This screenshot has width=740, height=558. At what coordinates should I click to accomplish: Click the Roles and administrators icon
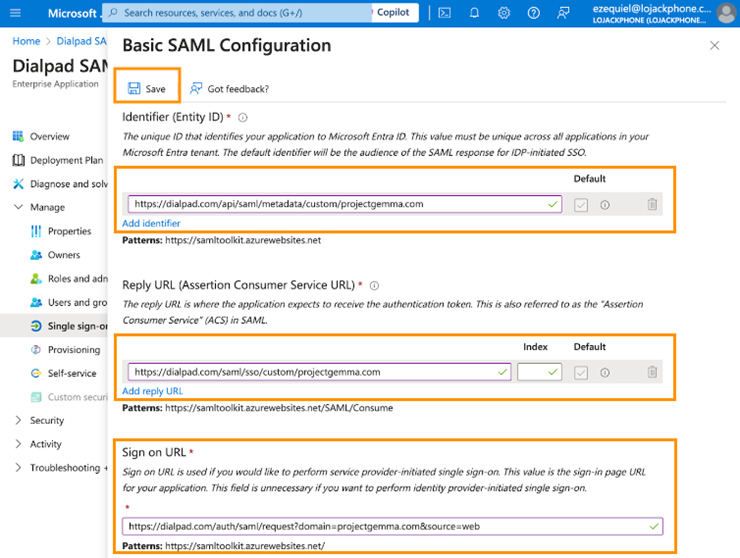coord(36,279)
